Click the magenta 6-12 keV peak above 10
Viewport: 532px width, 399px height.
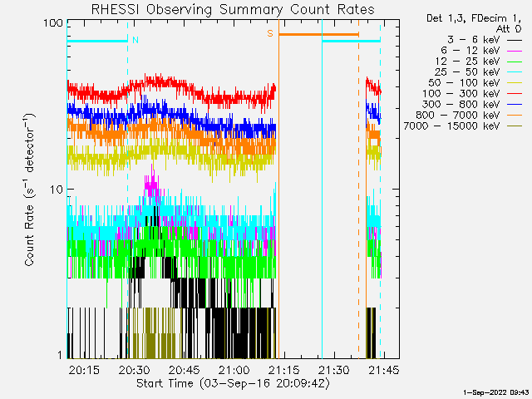click(151, 180)
